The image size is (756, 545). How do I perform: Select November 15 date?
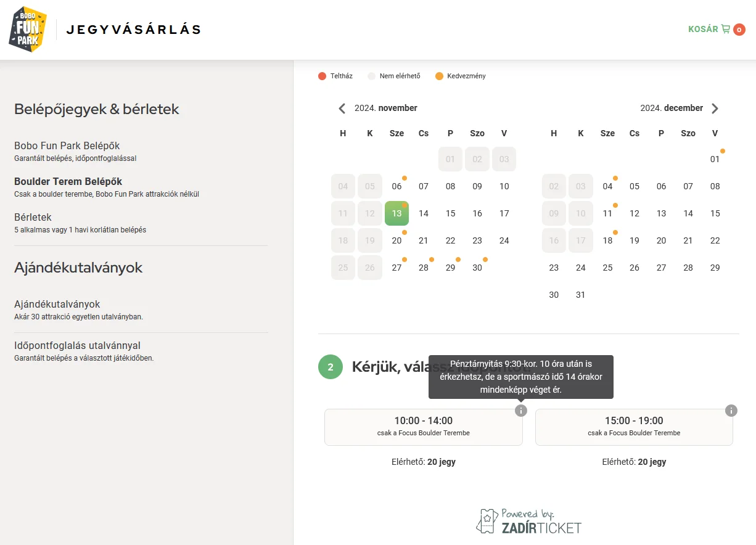[x=451, y=213]
